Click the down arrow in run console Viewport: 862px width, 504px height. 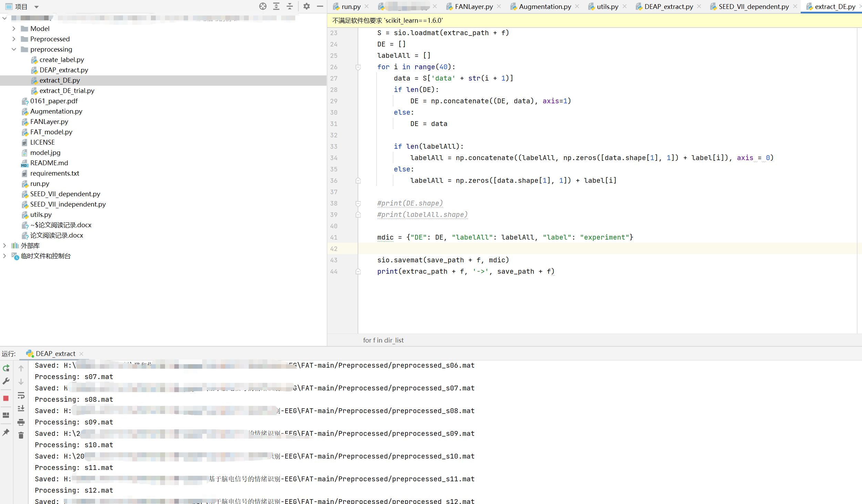tap(21, 382)
